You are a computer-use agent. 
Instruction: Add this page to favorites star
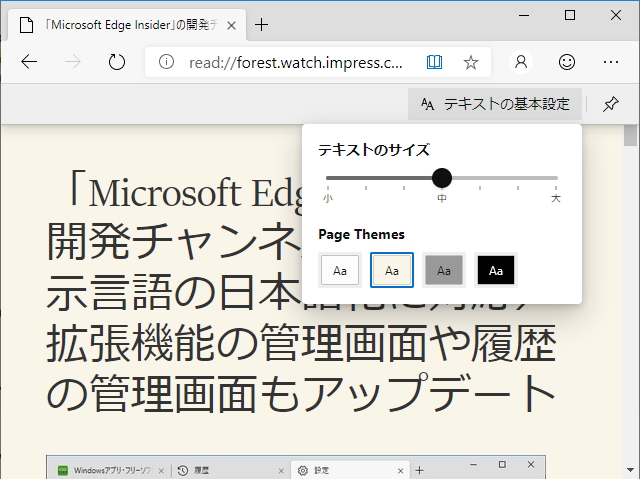pos(471,62)
